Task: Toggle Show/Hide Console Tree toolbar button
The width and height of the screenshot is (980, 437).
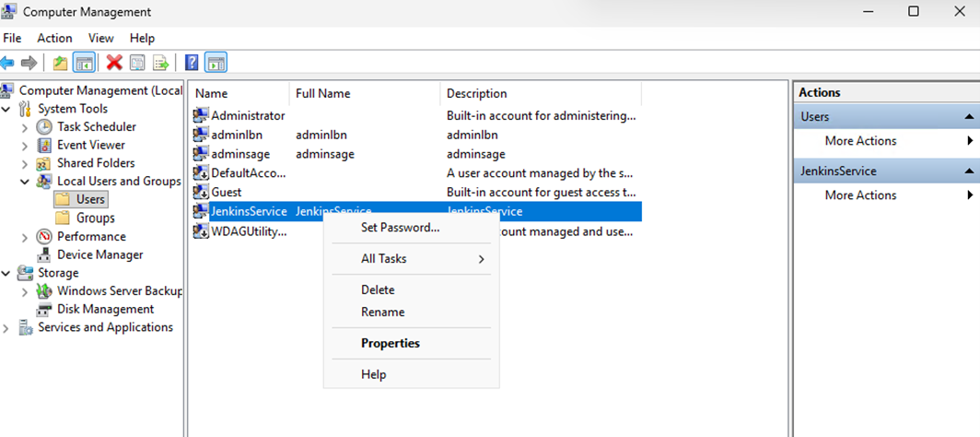Action: pyautogui.click(x=83, y=63)
